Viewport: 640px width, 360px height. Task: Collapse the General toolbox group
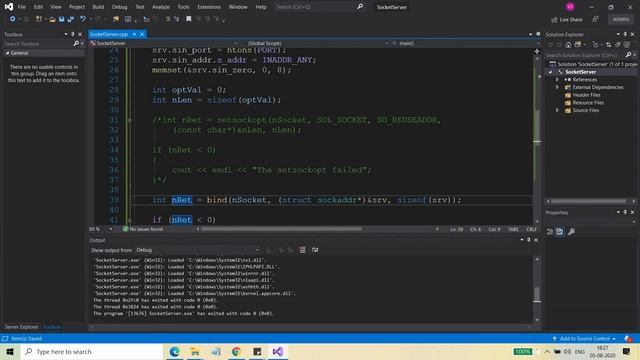coord(7,53)
